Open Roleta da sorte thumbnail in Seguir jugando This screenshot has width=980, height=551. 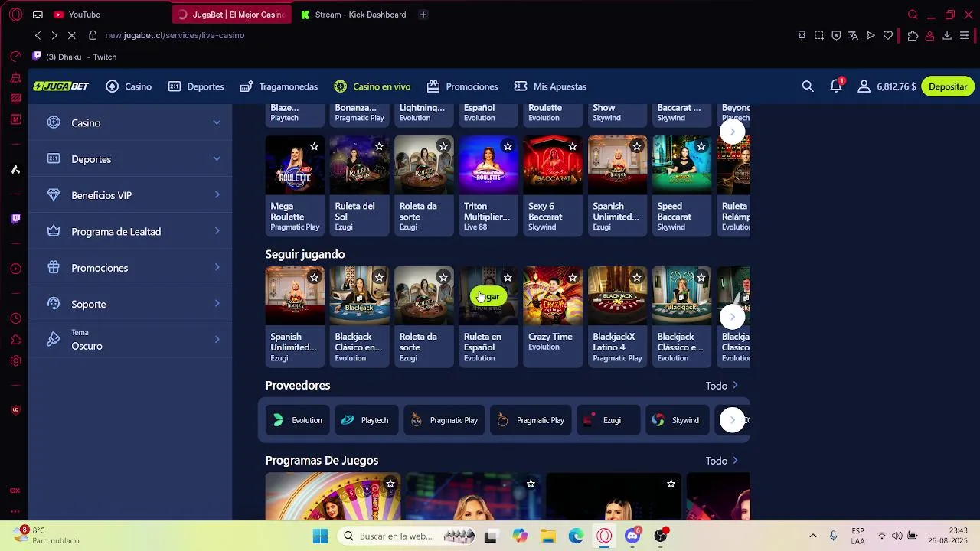tap(423, 296)
